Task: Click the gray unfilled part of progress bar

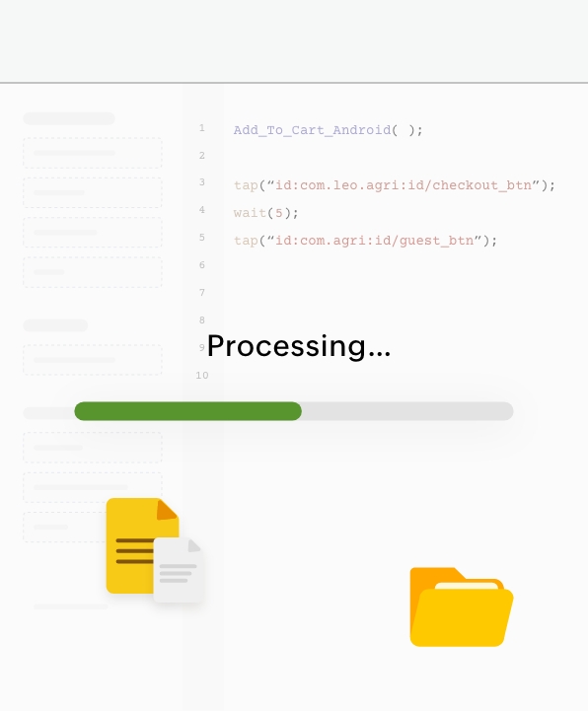Action: (x=407, y=411)
